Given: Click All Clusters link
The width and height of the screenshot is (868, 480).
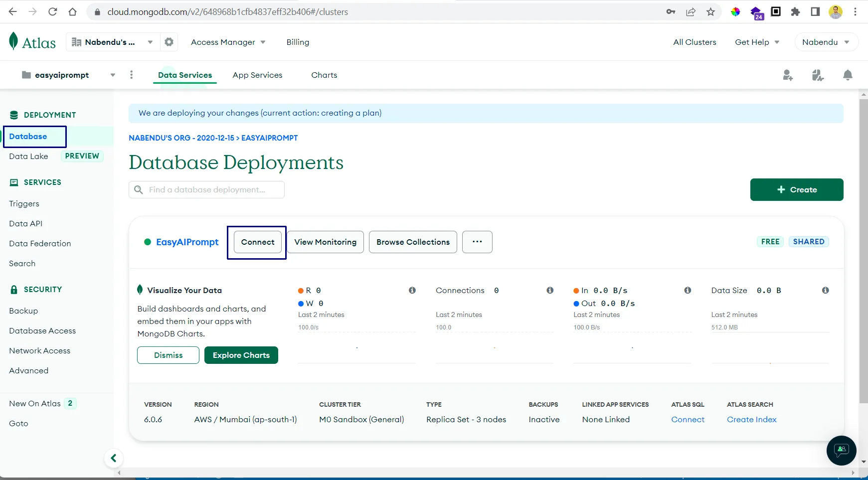Looking at the screenshot, I should 694,42.
